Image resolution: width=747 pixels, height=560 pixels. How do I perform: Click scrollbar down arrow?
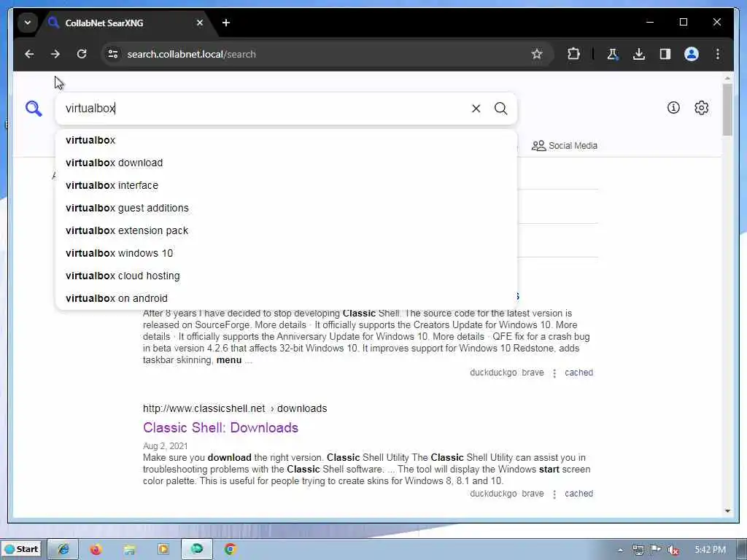[x=727, y=511]
